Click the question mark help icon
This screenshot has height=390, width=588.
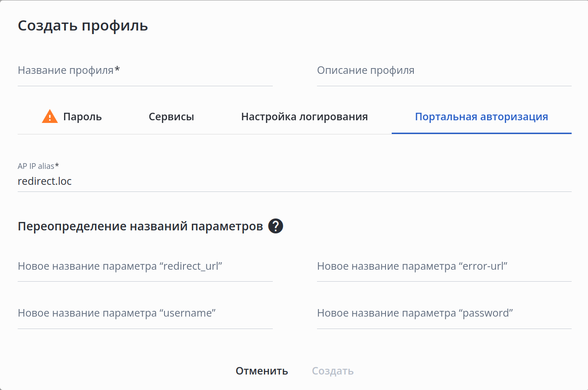coord(275,226)
